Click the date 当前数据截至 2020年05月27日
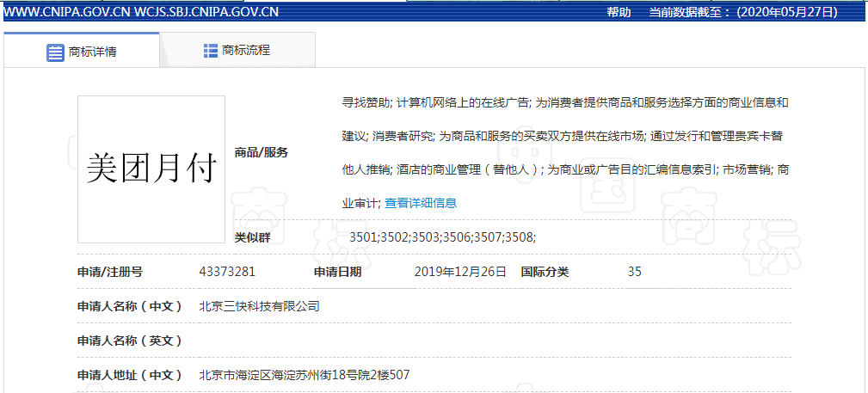The image size is (868, 393). [x=743, y=12]
